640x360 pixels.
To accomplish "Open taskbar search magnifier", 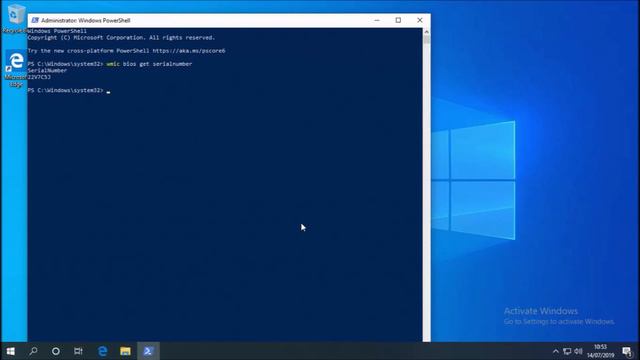I will (x=33, y=351).
